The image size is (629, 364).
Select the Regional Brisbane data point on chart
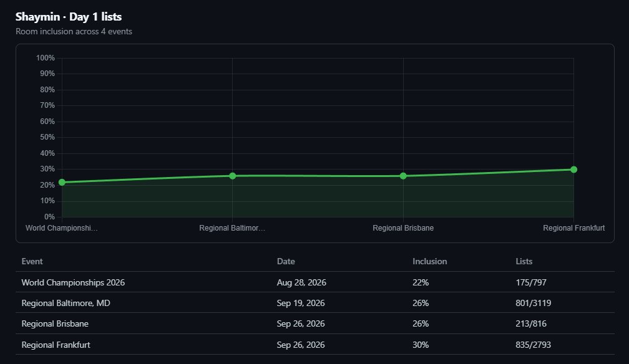403,176
